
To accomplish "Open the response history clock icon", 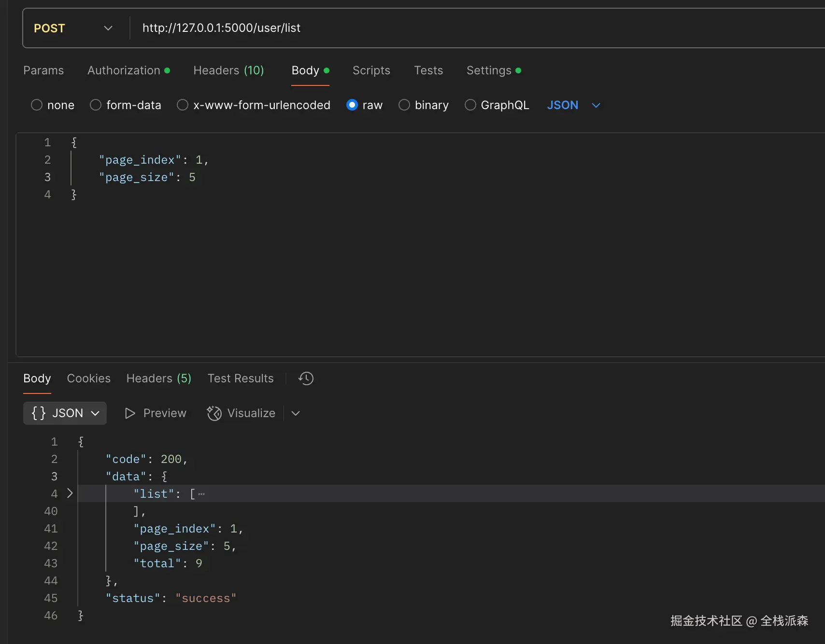I will (x=306, y=378).
